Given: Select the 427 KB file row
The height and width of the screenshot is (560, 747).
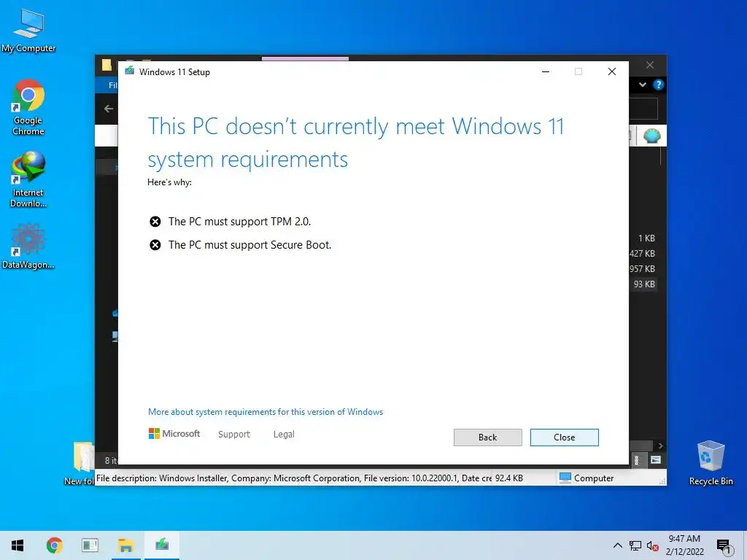Looking at the screenshot, I should point(643,253).
